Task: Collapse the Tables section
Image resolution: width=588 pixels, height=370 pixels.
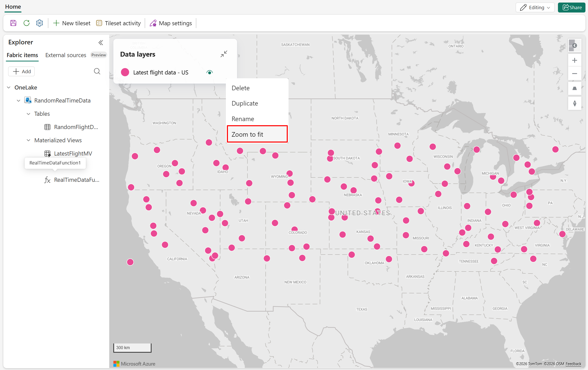Action: pos(28,114)
